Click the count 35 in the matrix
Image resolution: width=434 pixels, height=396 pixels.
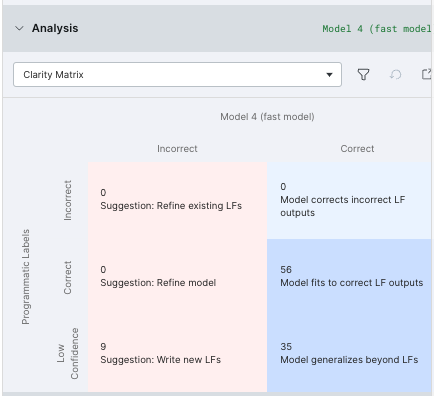[x=286, y=347]
